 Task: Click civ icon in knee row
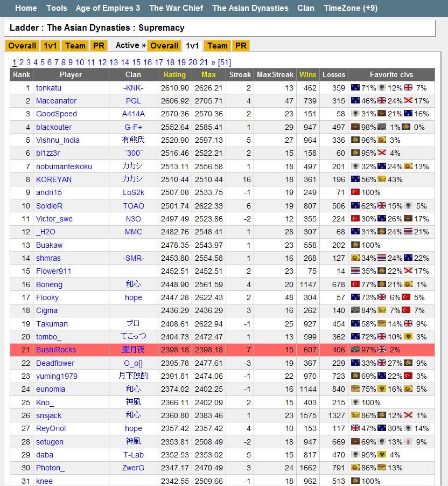pos(355,481)
